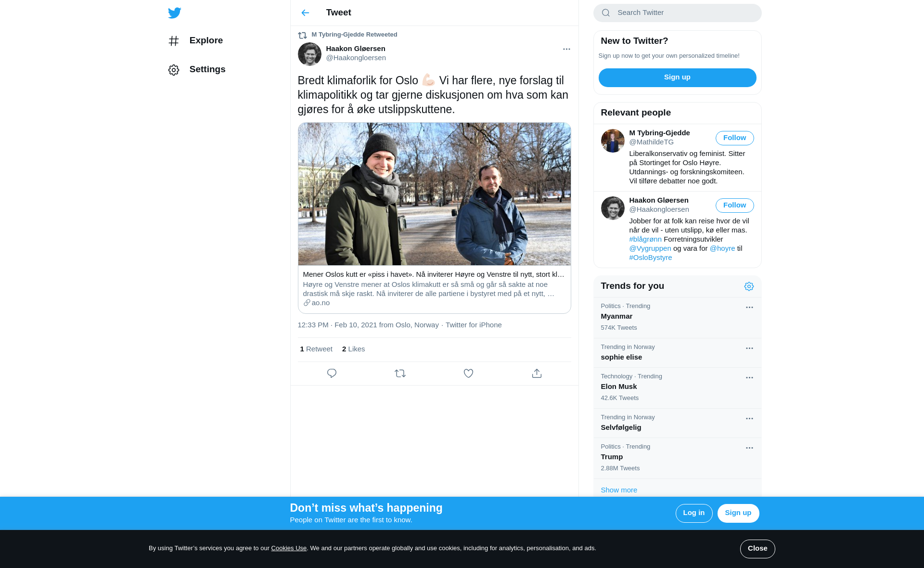924x568 pixels.
Task: Follow M Tybring-Gjedde
Action: pyautogui.click(x=734, y=138)
